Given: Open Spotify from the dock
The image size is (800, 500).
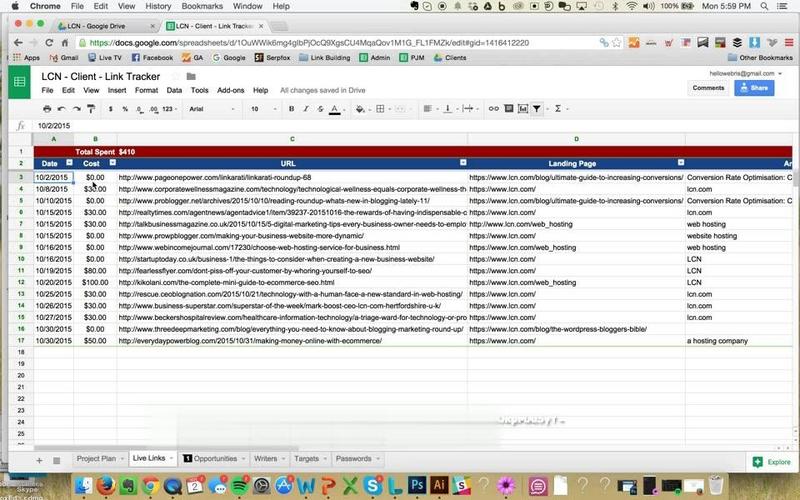Looking at the screenshot, I should point(239,485).
